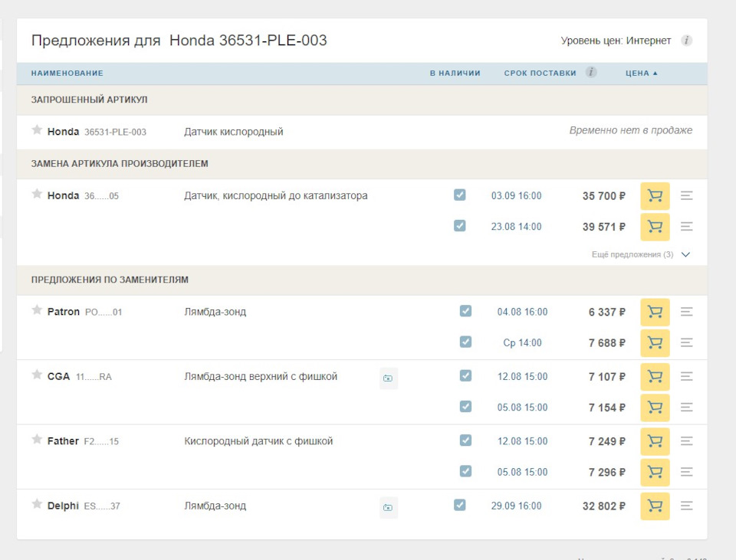Star the Delphi part as favorite
This screenshot has width=736, height=560.
[37, 504]
